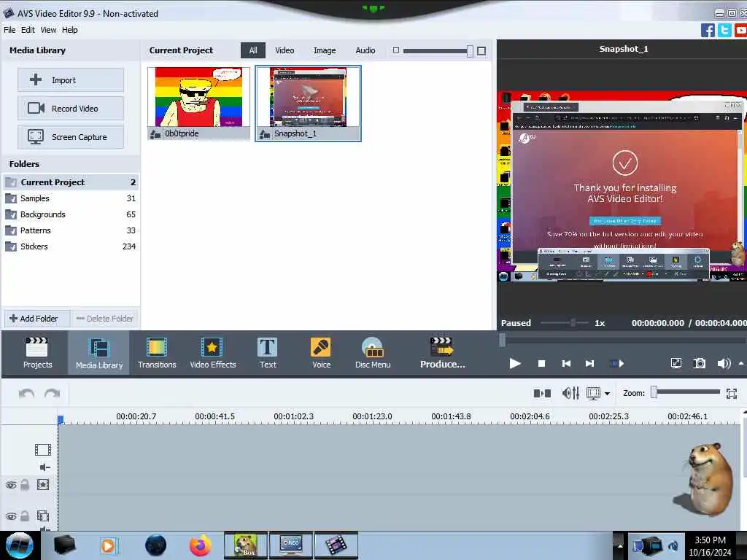Lock the overlay track
This screenshot has height=560, width=747.
click(x=25, y=516)
